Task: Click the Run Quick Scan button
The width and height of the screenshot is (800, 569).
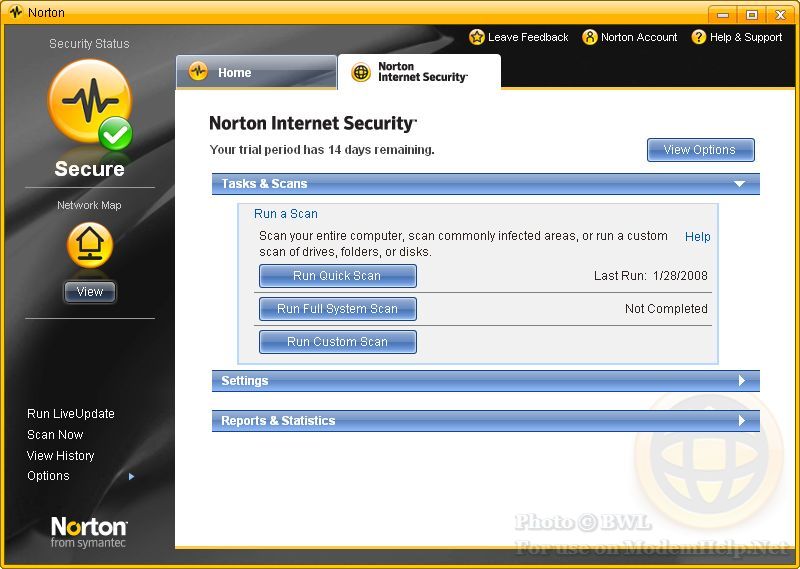Action: click(x=338, y=276)
